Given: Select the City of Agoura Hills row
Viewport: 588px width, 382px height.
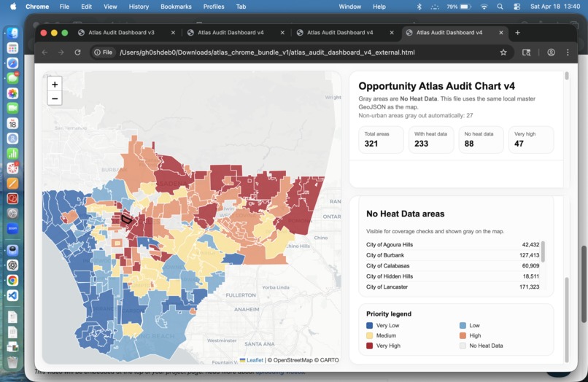Looking at the screenshot, I should point(452,244).
